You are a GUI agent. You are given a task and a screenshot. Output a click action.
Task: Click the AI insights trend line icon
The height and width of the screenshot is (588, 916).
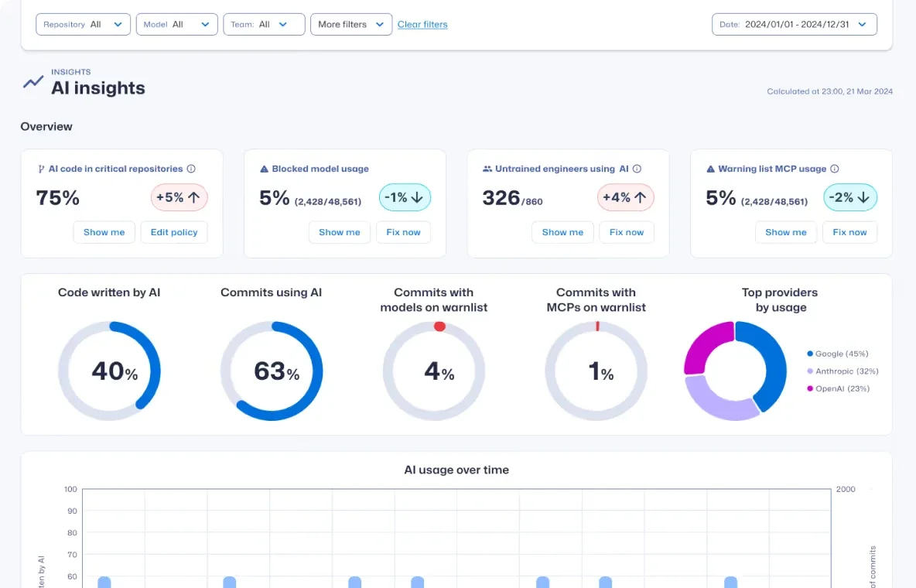coord(33,82)
